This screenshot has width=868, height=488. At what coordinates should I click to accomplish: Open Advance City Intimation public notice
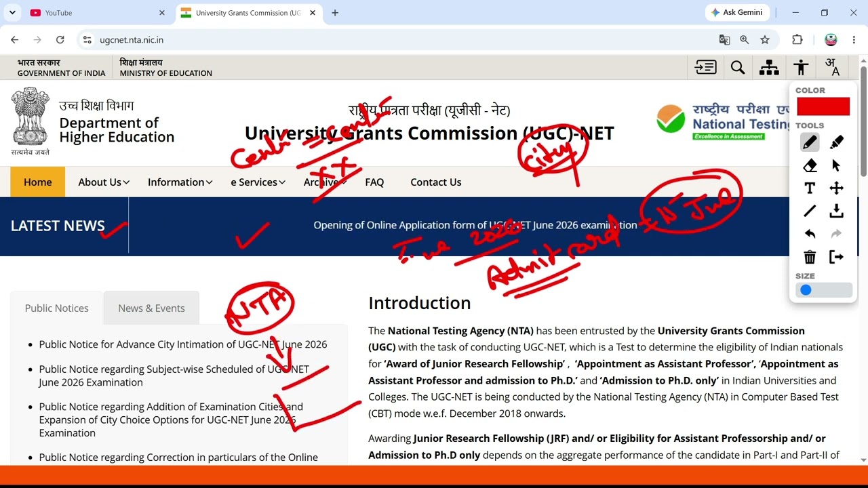pyautogui.click(x=183, y=344)
